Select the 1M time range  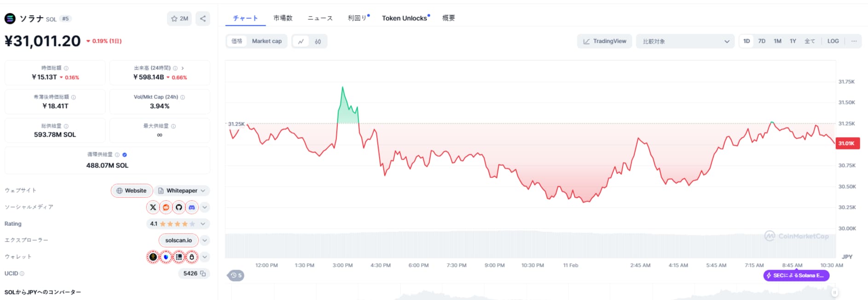click(x=778, y=41)
